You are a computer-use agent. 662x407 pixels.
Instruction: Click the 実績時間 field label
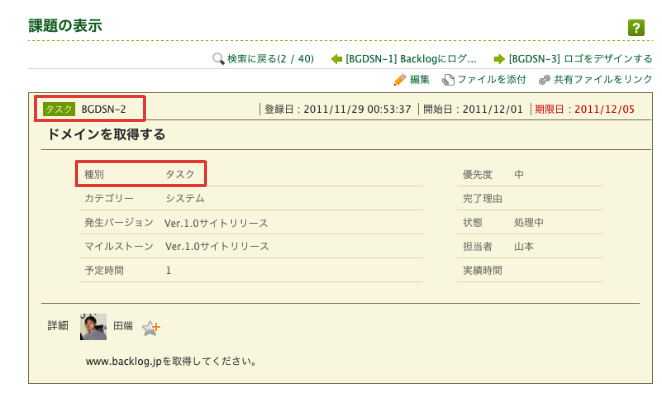coord(483,271)
